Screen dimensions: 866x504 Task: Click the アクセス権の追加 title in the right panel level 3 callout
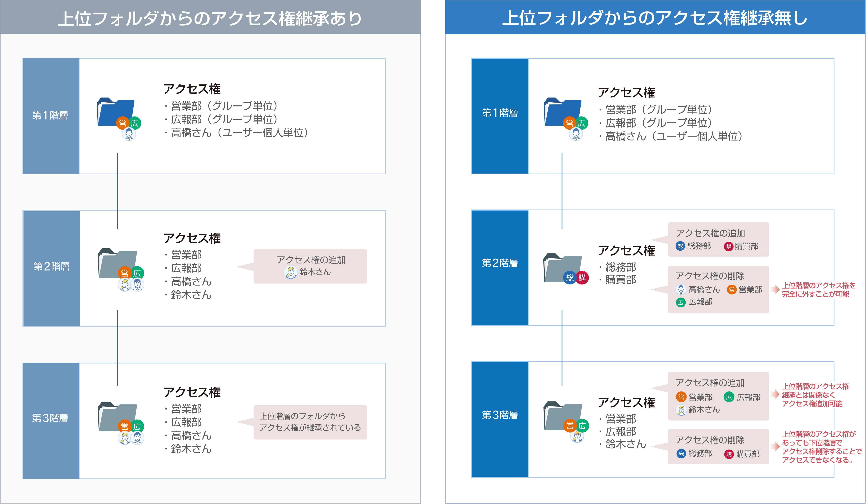(x=710, y=383)
